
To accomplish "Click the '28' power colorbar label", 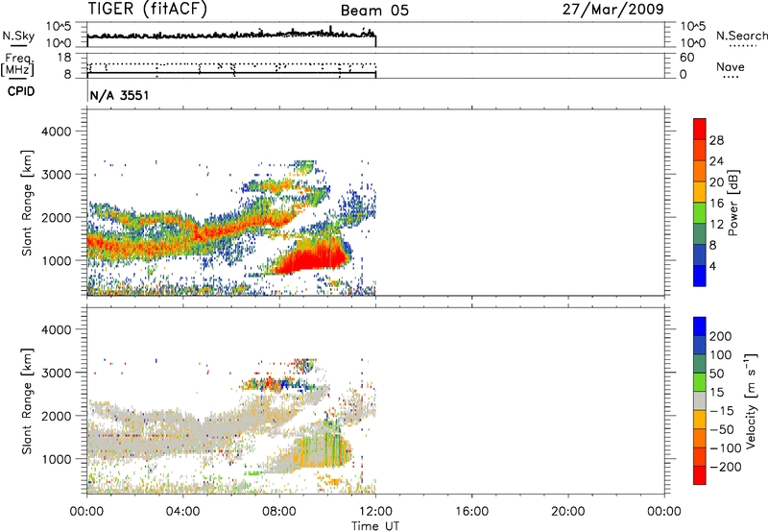I will [716, 140].
